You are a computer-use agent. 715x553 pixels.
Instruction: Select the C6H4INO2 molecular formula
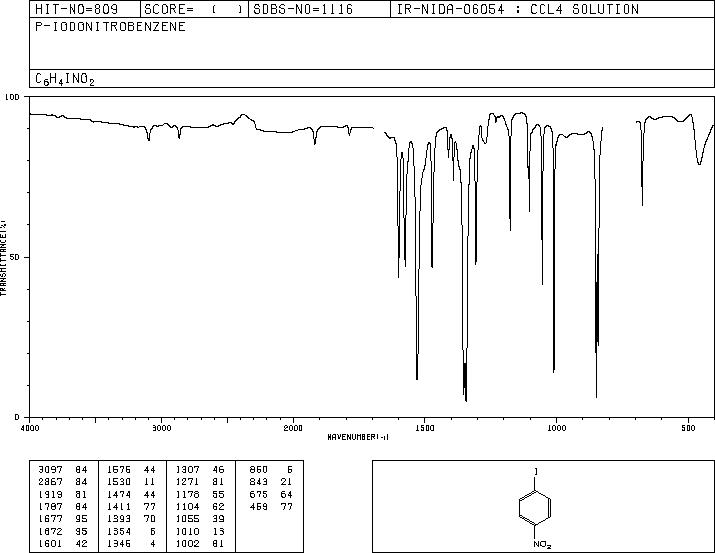(x=65, y=79)
